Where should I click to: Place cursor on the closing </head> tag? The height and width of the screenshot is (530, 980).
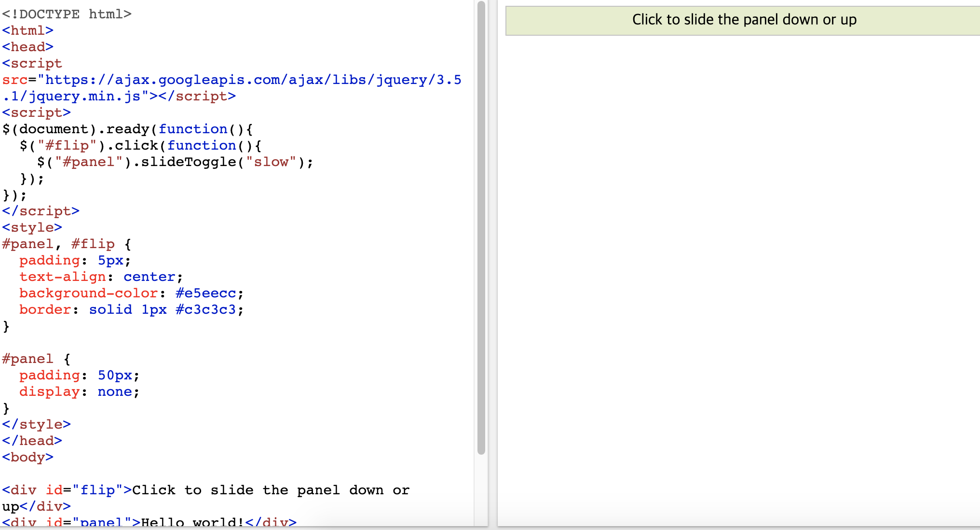point(32,441)
